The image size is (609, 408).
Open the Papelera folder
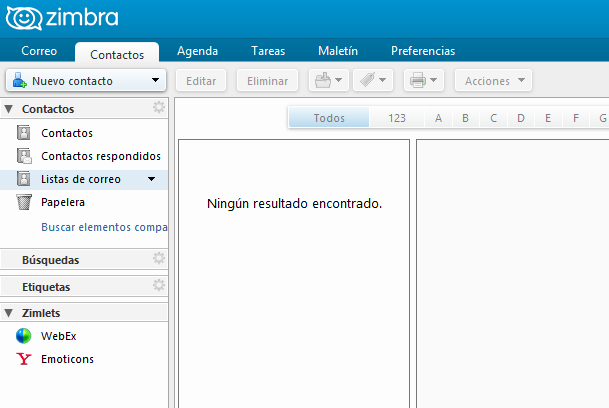tap(84, 202)
